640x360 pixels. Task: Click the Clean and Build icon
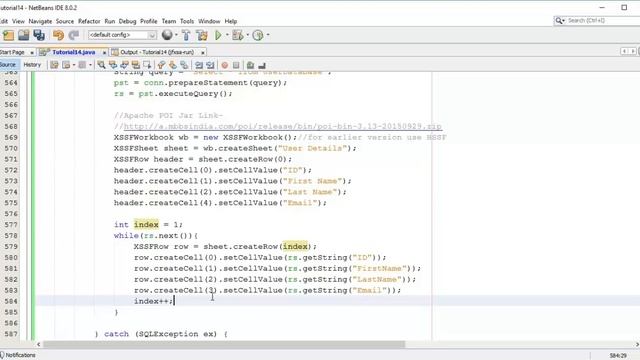tap(202, 35)
